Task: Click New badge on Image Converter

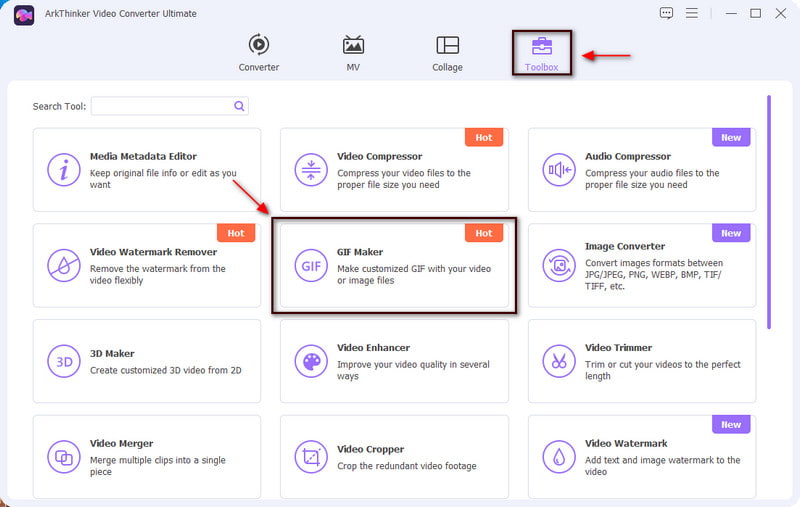Action: 731,233
